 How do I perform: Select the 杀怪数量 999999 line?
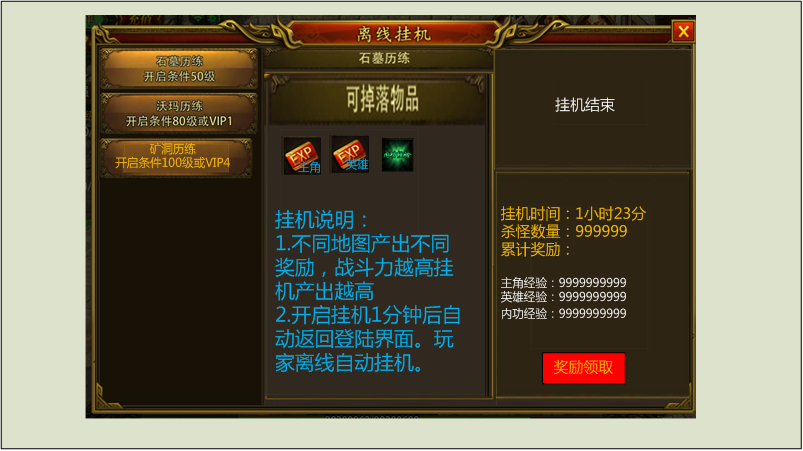(x=564, y=231)
